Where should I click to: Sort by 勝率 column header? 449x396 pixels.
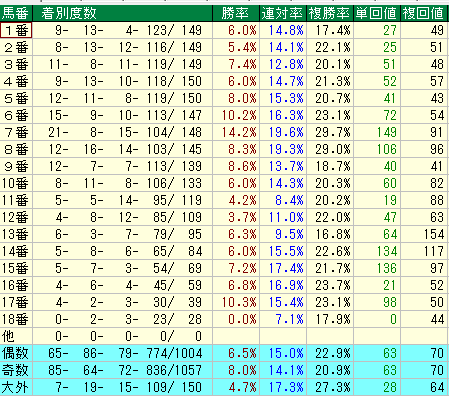click(x=236, y=13)
